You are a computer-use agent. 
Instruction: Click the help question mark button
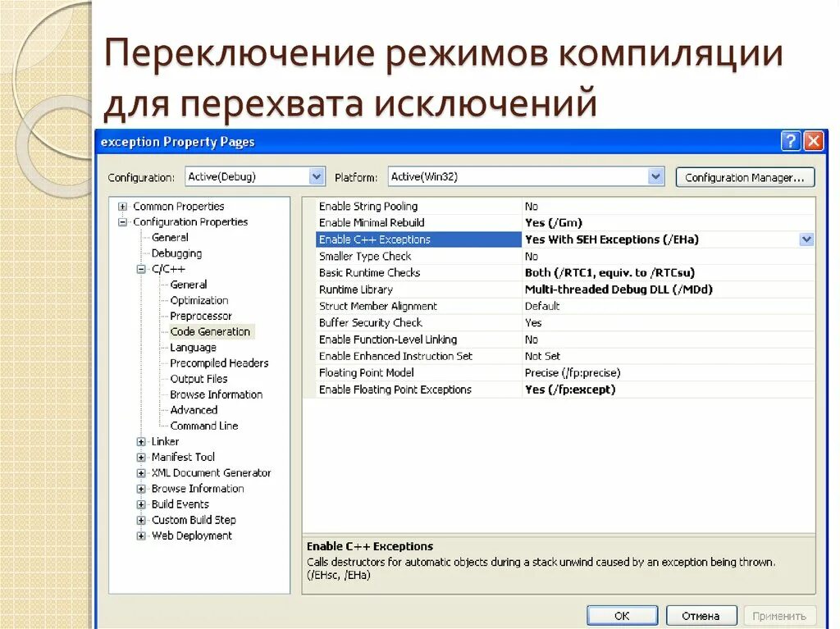tap(791, 141)
